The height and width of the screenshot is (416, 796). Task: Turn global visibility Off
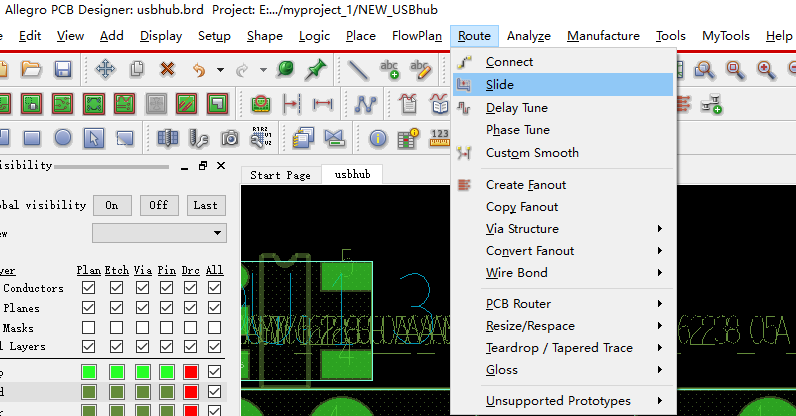point(159,205)
